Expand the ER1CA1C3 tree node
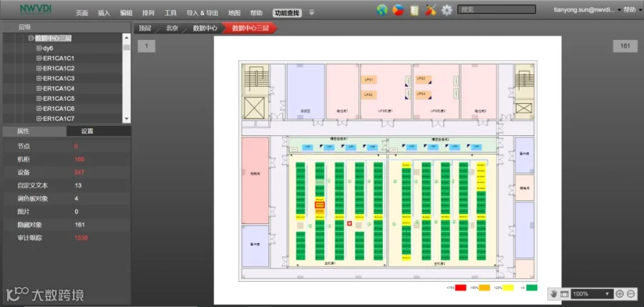This screenshot has height=307, width=644. point(39,79)
